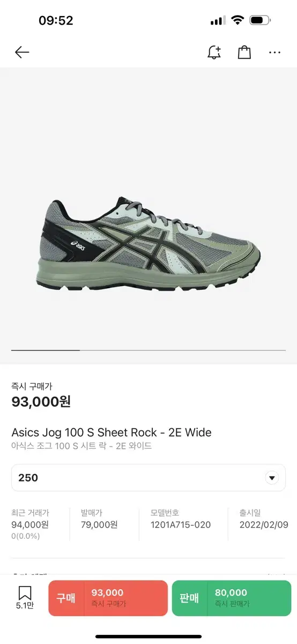Click the image carousel progress bar
This screenshot has height=644, width=297.
[148, 350]
